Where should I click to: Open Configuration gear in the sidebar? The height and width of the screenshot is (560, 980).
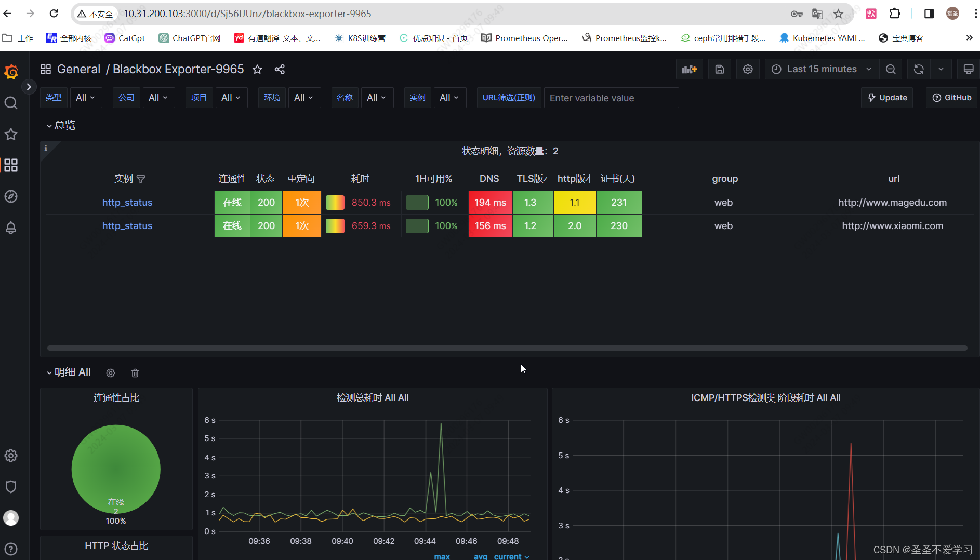(11, 456)
